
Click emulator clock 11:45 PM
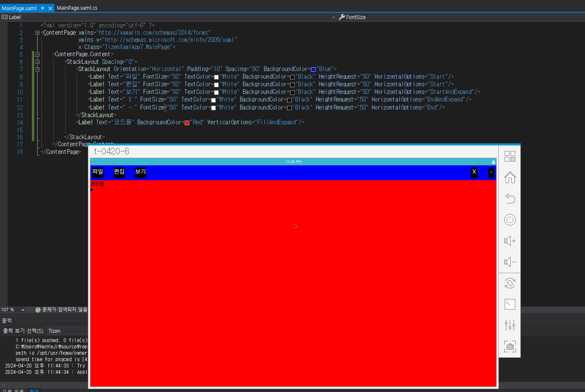point(293,162)
